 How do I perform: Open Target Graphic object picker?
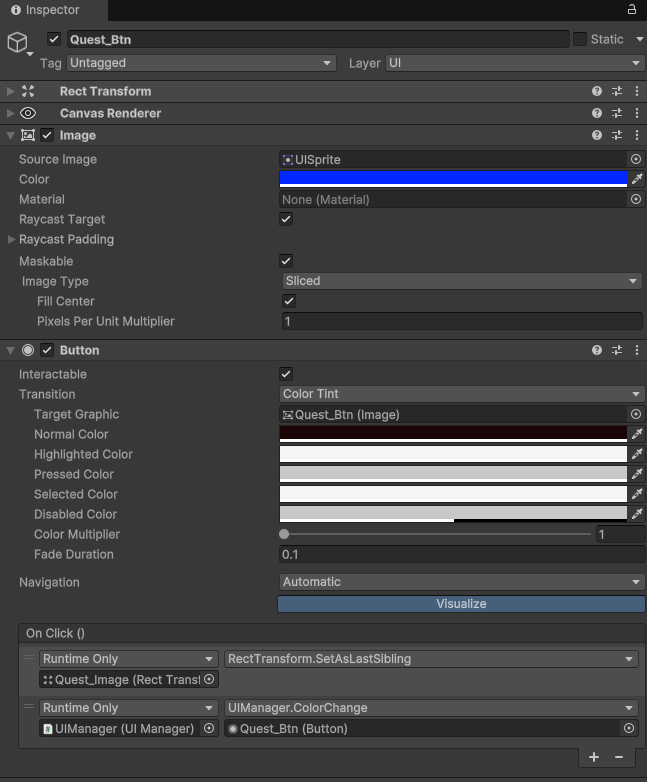click(636, 414)
